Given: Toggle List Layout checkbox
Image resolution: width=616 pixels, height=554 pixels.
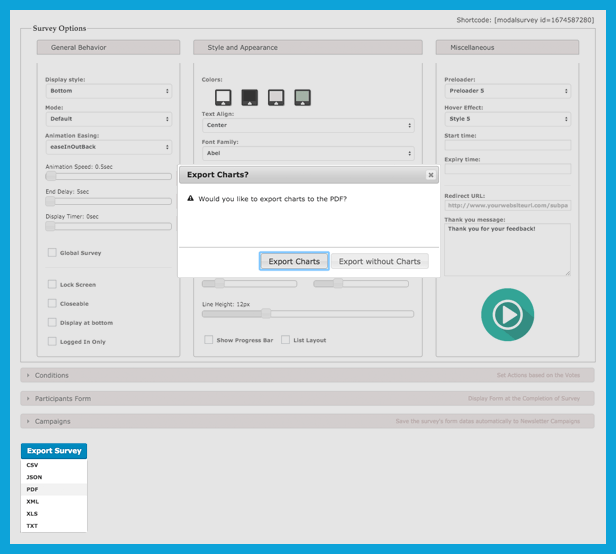Looking at the screenshot, I should [x=285, y=339].
